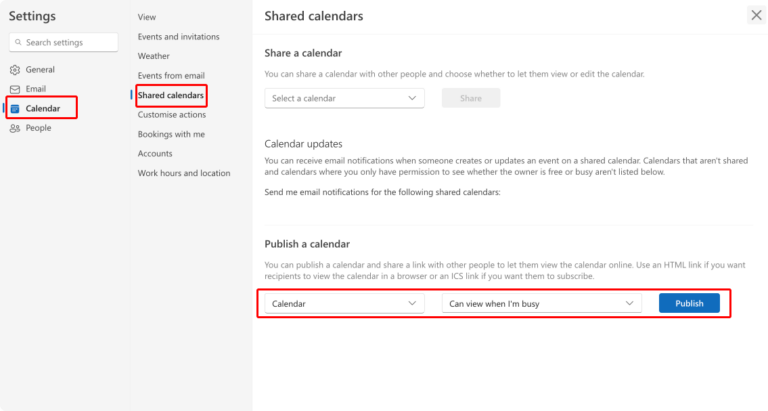The height and width of the screenshot is (411, 768).
Task: Click the Publish button
Action: click(x=689, y=303)
